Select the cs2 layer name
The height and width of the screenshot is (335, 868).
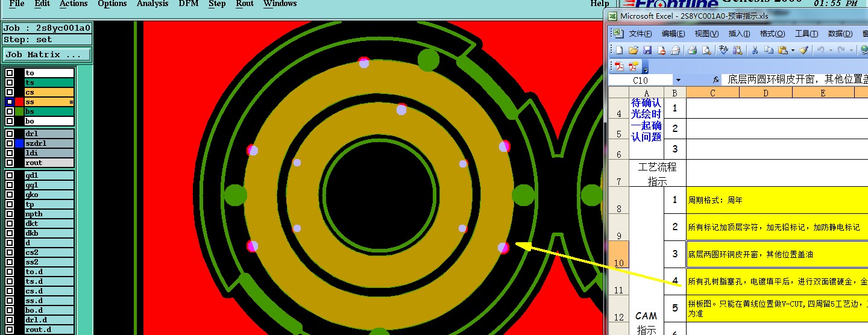(x=49, y=252)
